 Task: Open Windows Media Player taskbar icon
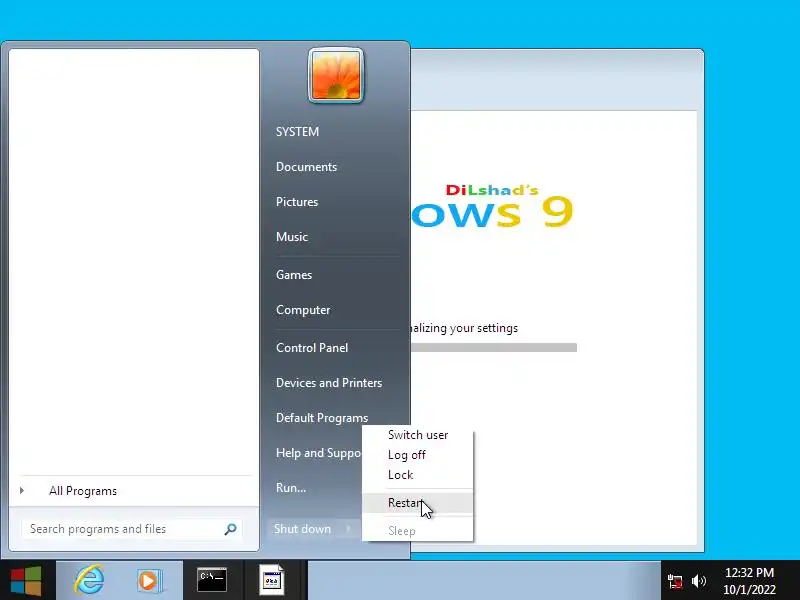tap(149, 581)
